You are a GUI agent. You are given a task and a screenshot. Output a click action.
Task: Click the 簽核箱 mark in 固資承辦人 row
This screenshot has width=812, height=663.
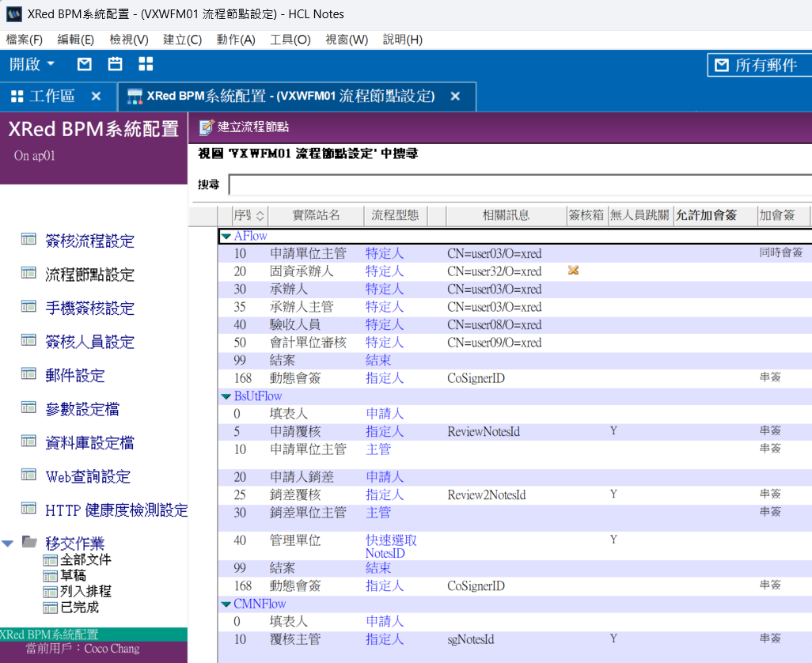[x=574, y=271]
